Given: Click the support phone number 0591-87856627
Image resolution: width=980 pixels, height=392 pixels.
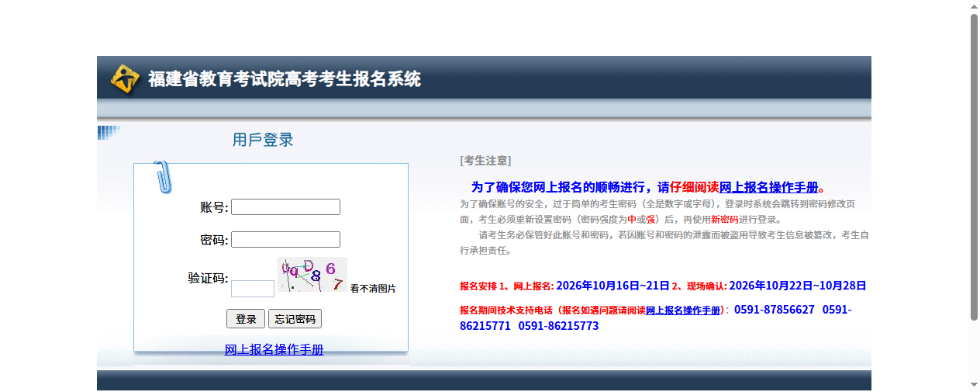Looking at the screenshot, I should (775, 310).
